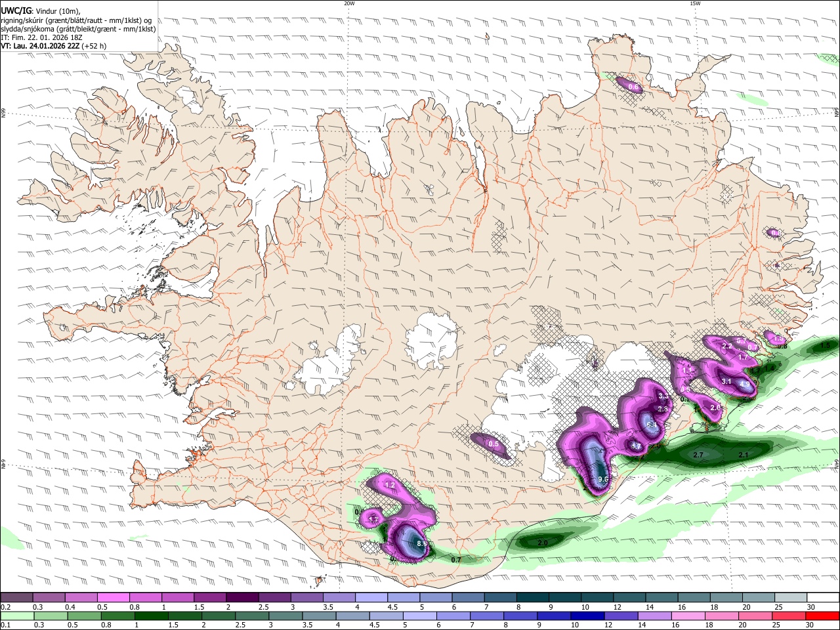Click the 0.1 label under the rain legend
Viewport: 840px width, 630px height.
tap(6, 625)
